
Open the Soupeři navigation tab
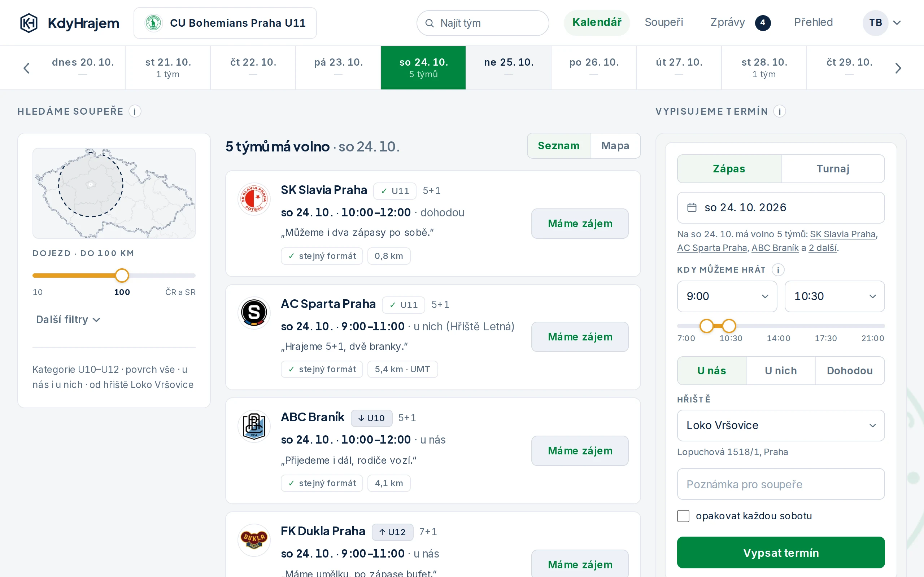(664, 22)
